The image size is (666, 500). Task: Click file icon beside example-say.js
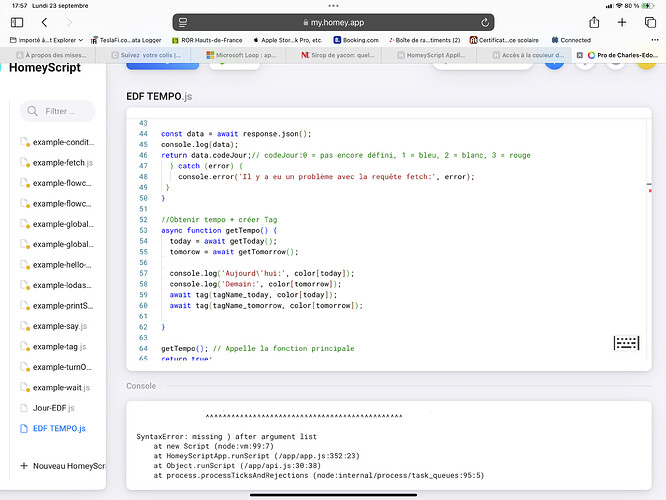[x=25, y=326]
